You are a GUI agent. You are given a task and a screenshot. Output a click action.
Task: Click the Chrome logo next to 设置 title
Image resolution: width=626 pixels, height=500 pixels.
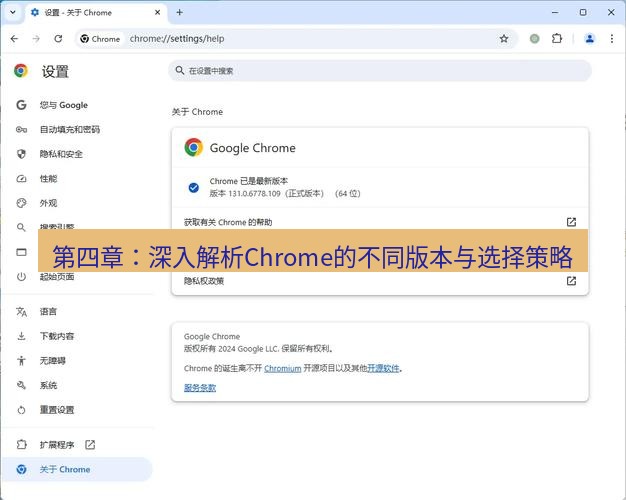tap(21, 71)
